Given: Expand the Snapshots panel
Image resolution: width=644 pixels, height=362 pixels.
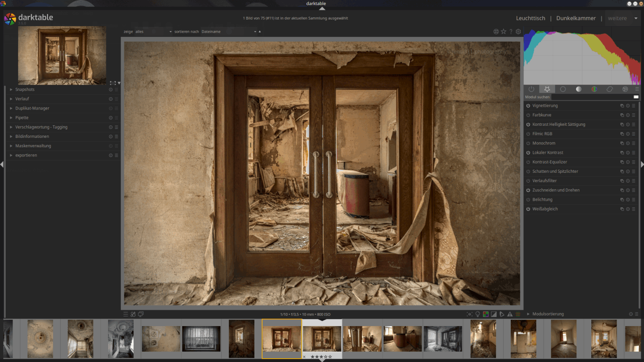Looking at the screenshot, I should click(x=25, y=89).
